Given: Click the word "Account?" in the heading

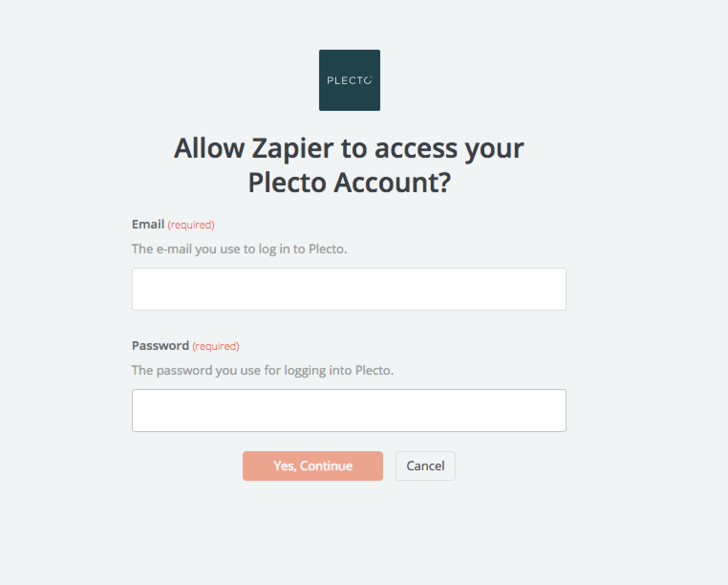Looking at the screenshot, I should [x=392, y=182].
